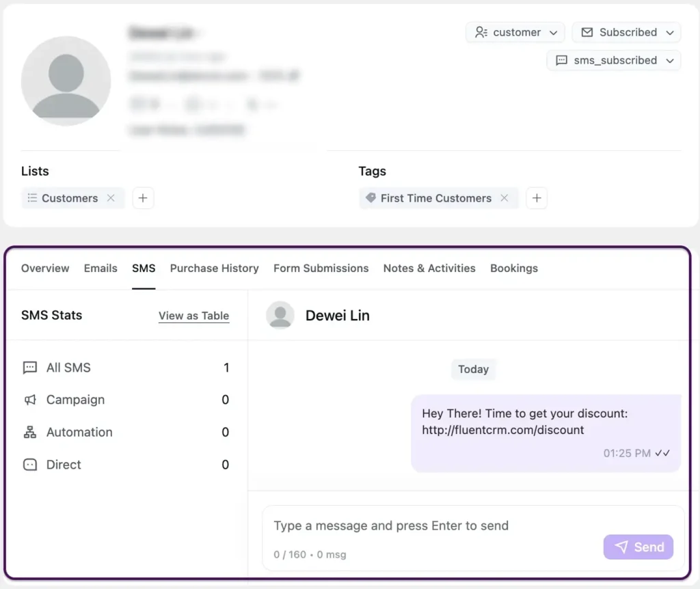This screenshot has height=589, width=700.
Task: Switch to the Purchase History tab
Action: click(x=214, y=269)
